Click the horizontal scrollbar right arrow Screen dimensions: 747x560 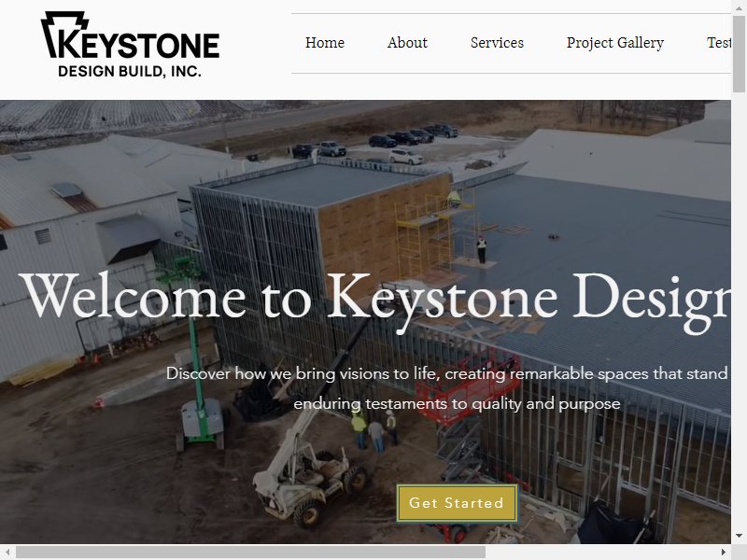click(x=723, y=552)
